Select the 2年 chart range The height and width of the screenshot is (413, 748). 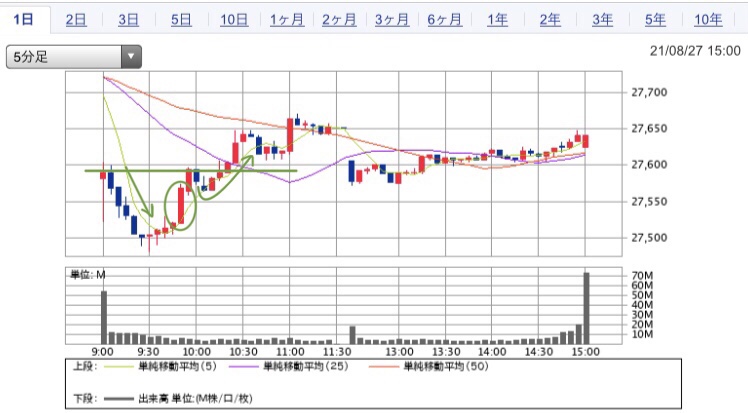tap(550, 20)
